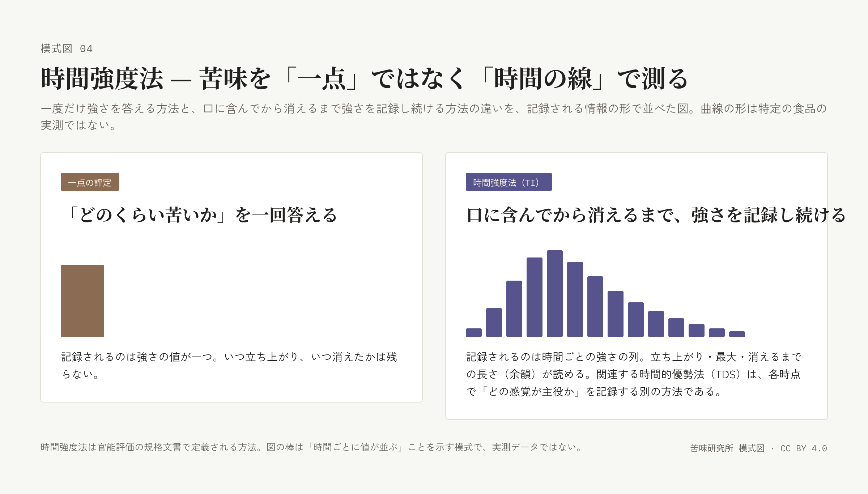Click footer note 時間強度法は官能評価の規格文書で…
Screen dimensions: 868x494
311,447
